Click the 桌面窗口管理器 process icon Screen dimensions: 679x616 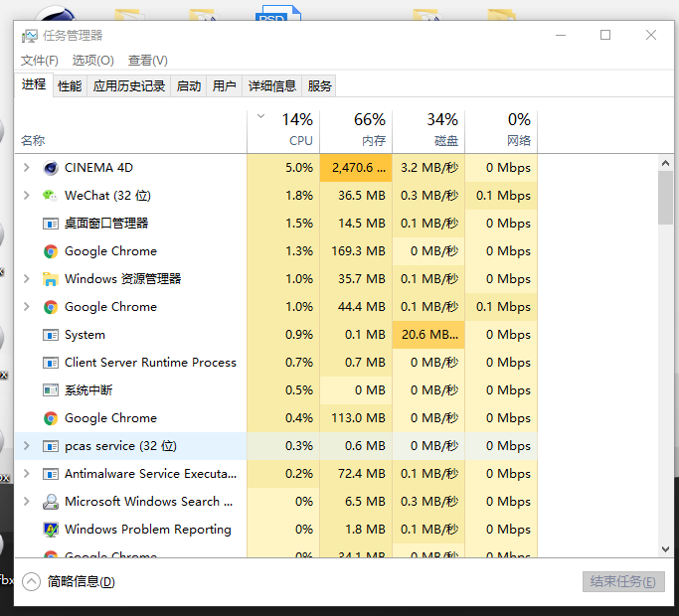point(51,224)
